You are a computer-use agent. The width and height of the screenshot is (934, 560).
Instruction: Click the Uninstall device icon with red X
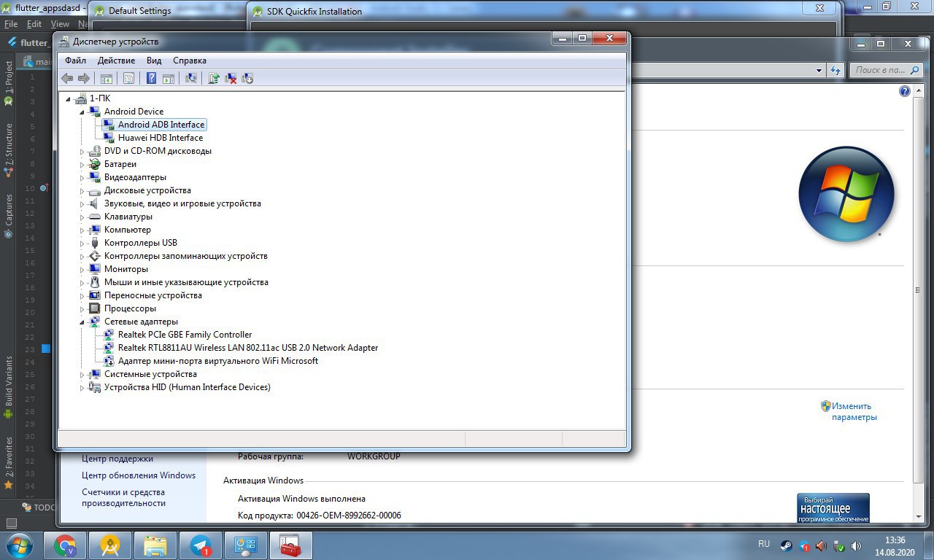pos(231,78)
